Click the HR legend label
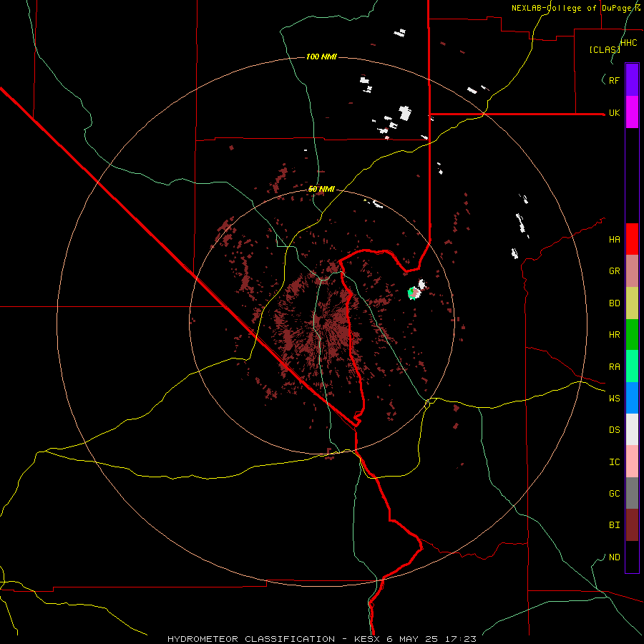The height and width of the screenshot is (644, 644). tap(615, 335)
